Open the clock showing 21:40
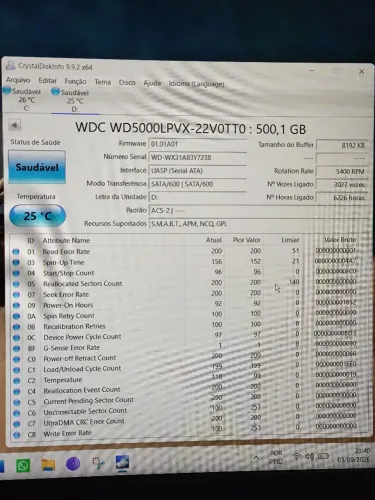 click(x=353, y=455)
